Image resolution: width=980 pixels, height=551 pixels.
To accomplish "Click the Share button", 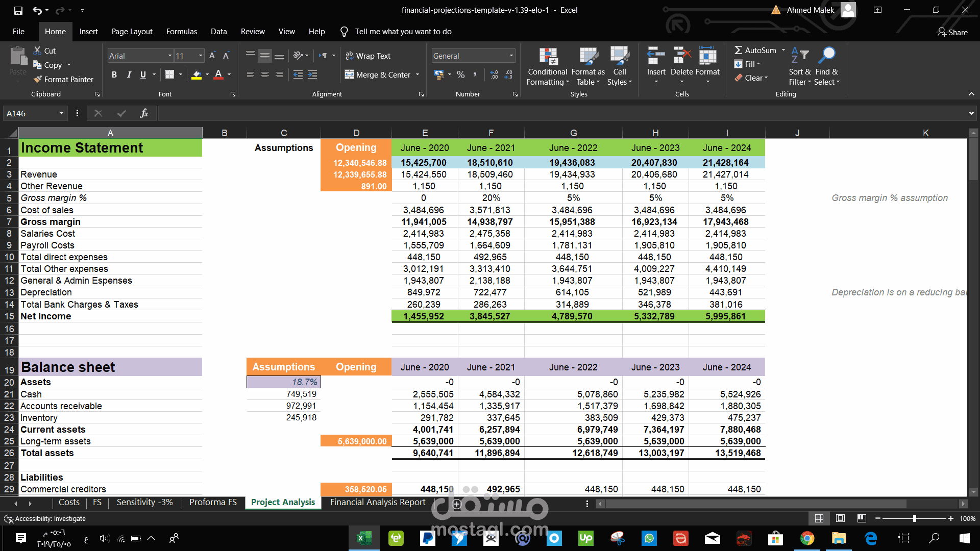I will pos(952,32).
